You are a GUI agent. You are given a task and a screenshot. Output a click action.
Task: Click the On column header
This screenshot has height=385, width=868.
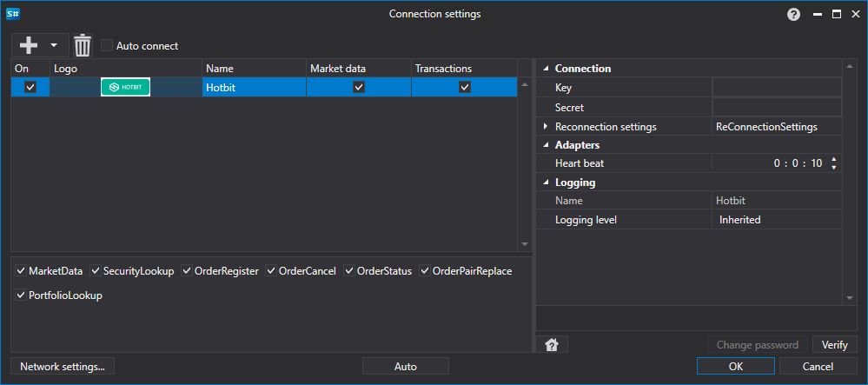point(30,69)
